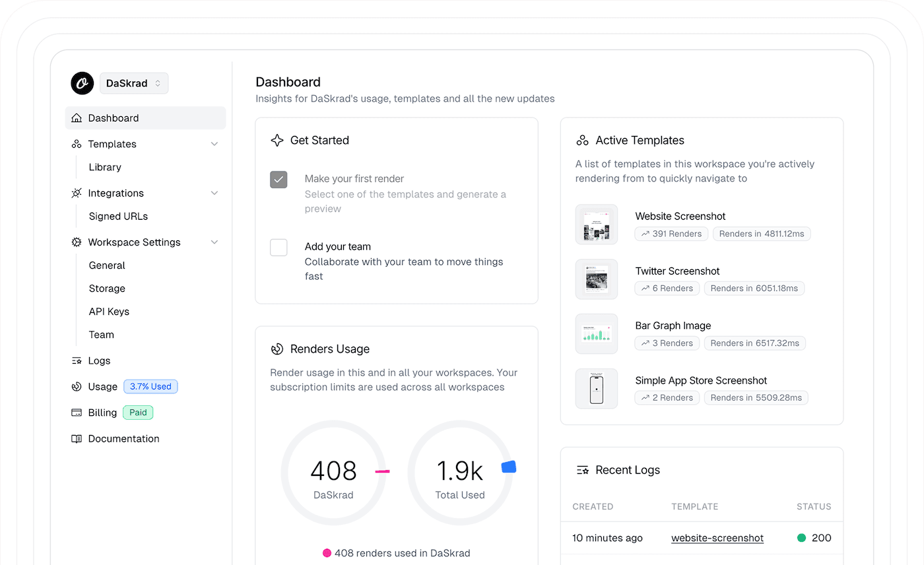924x565 pixels.
Task: Open Documentation from sidebar
Action: [123, 439]
